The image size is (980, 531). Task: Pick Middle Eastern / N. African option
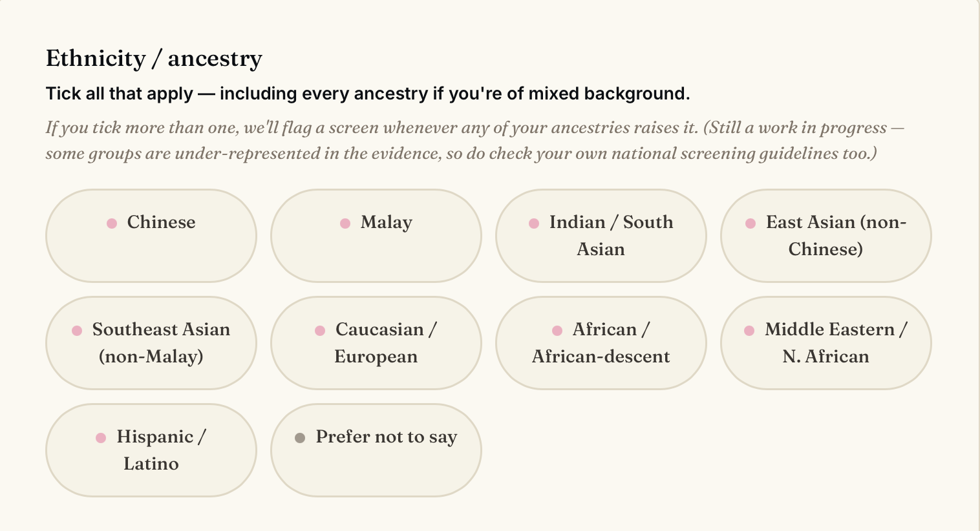(826, 343)
